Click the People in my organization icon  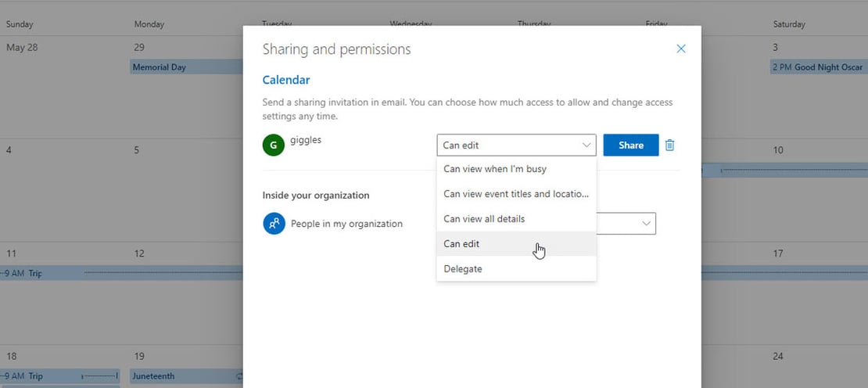[274, 224]
